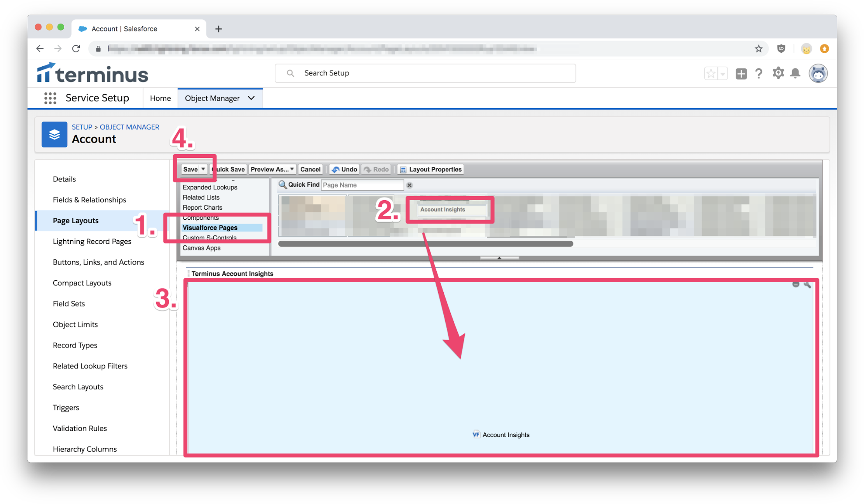
Task: Remove section using the minus icon
Action: 795,284
